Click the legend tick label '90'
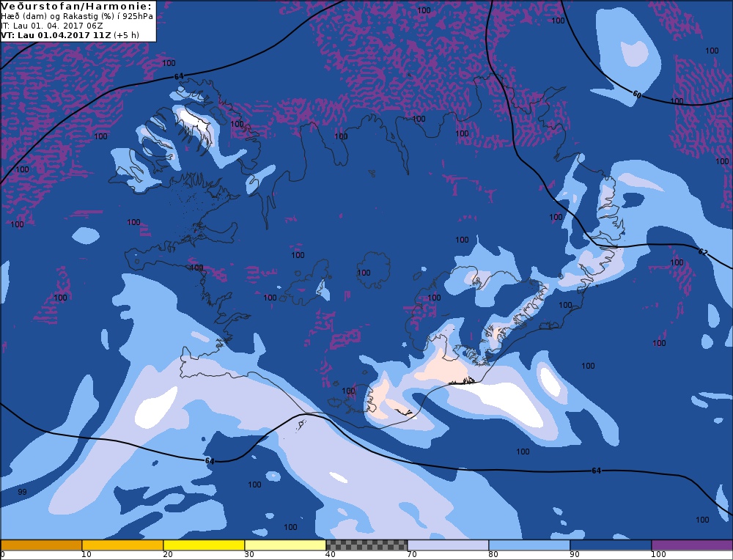 tap(575, 554)
